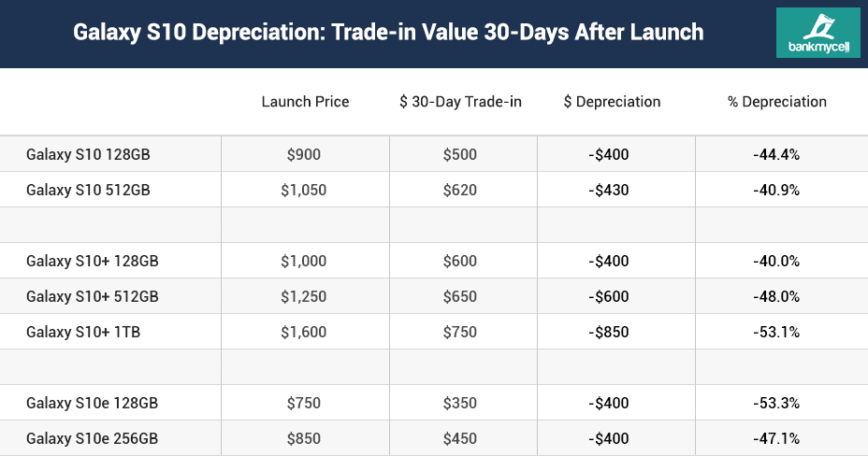Image resolution: width=868 pixels, height=456 pixels.
Task: Click the bankmycell logo icon
Action: tap(817, 34)
